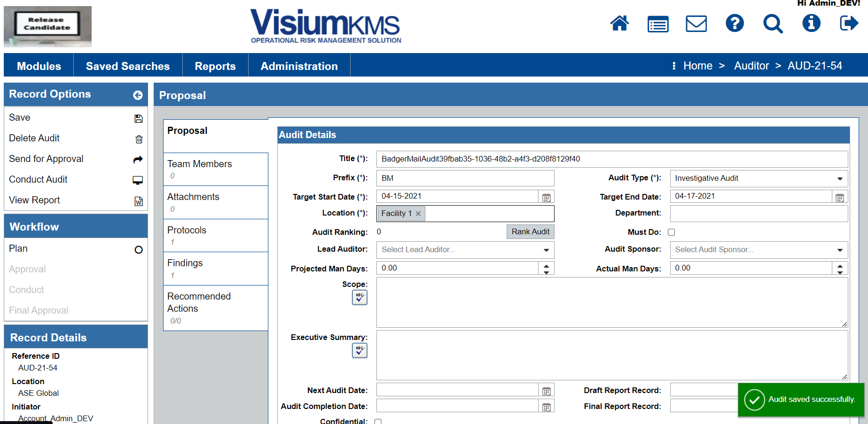Open the list view icon in header
Screen dimensions: 868x424
pos(658,24)
